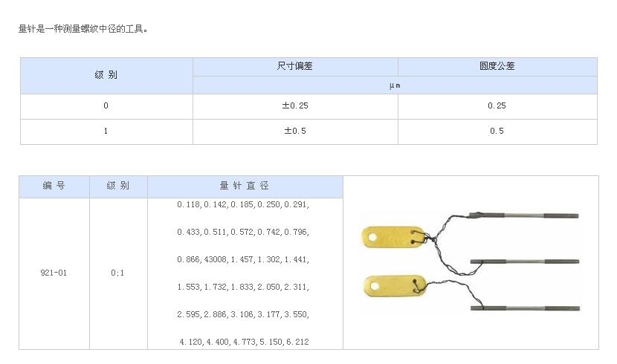
Task: Click the diameter row starting with 1.553
Action: pyautogui.click(x=243, y=287)
